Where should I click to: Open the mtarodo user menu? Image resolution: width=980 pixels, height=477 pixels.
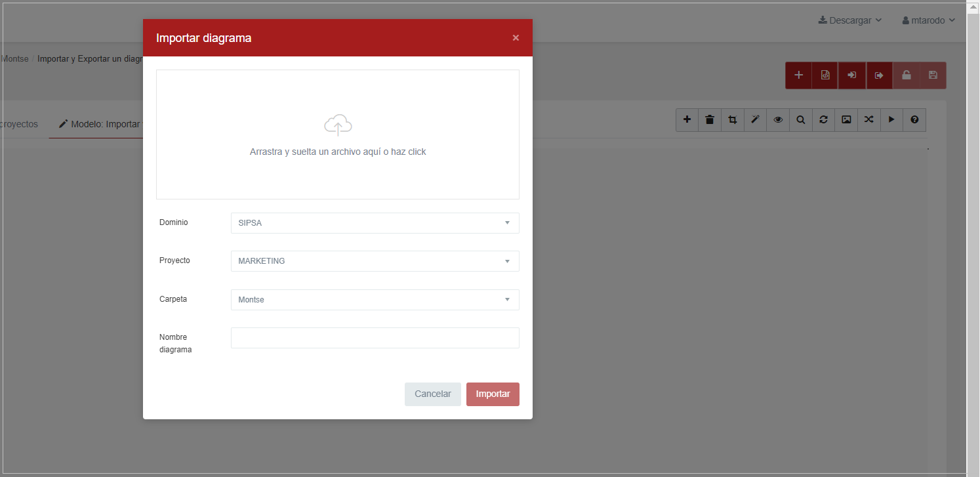928,20
